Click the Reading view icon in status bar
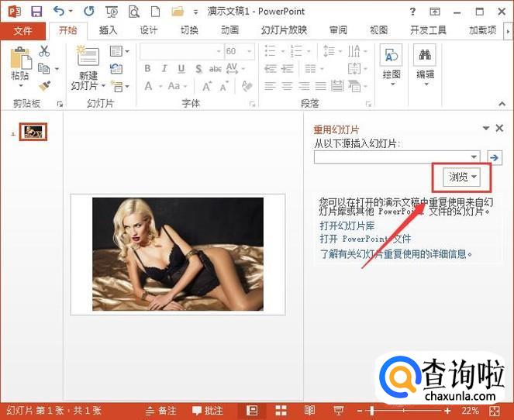 pyautogui.click(x=309, y=410)
